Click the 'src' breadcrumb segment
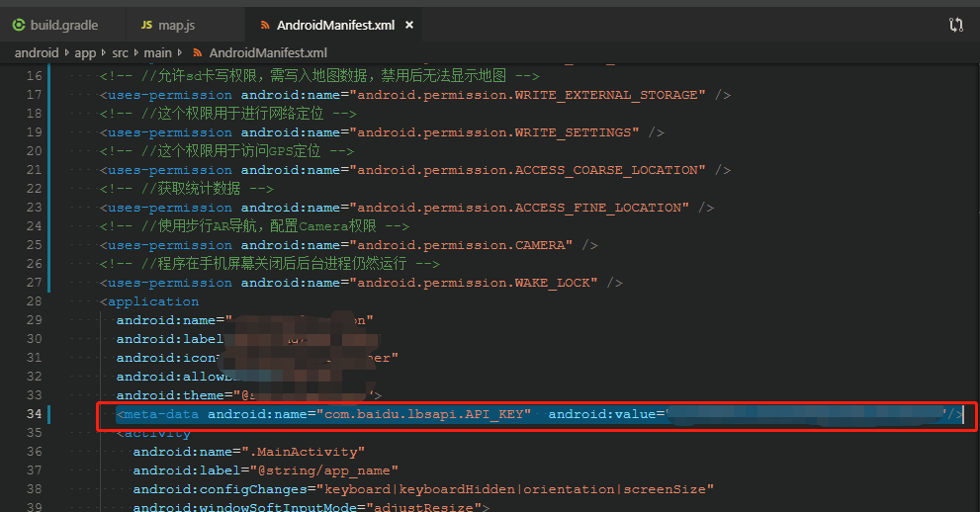The image size is (980, 512). coord(120,53)
